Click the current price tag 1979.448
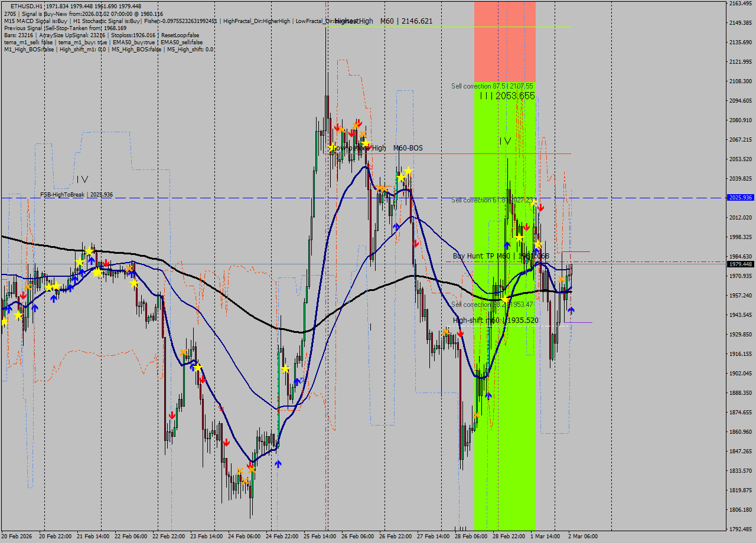This screenshot has width=756, height=543. coord(741,264)
